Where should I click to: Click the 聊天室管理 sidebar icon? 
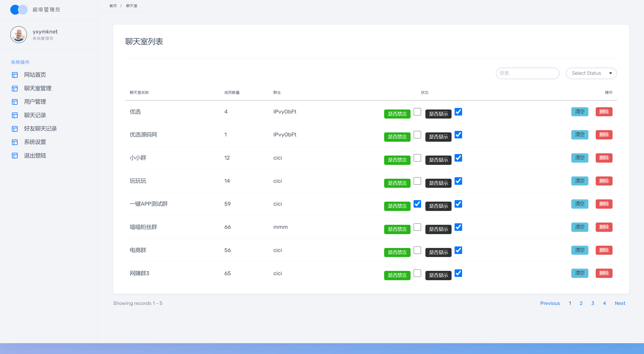15,88
